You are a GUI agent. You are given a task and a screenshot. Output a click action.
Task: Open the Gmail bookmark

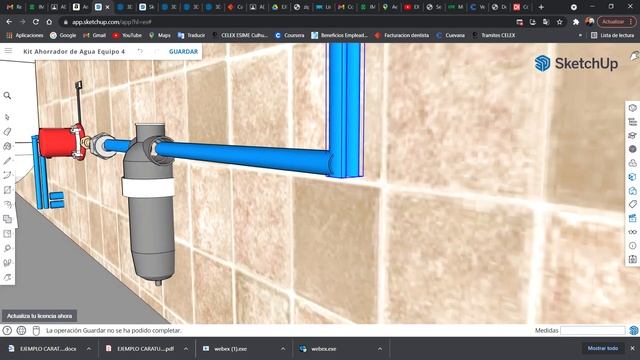coord(94,36)
